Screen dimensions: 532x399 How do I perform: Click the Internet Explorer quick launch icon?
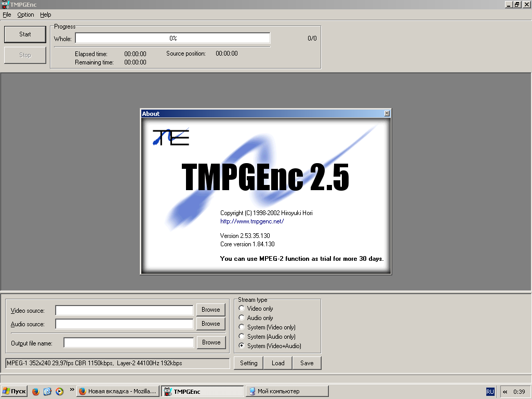[x=47, y=392]
